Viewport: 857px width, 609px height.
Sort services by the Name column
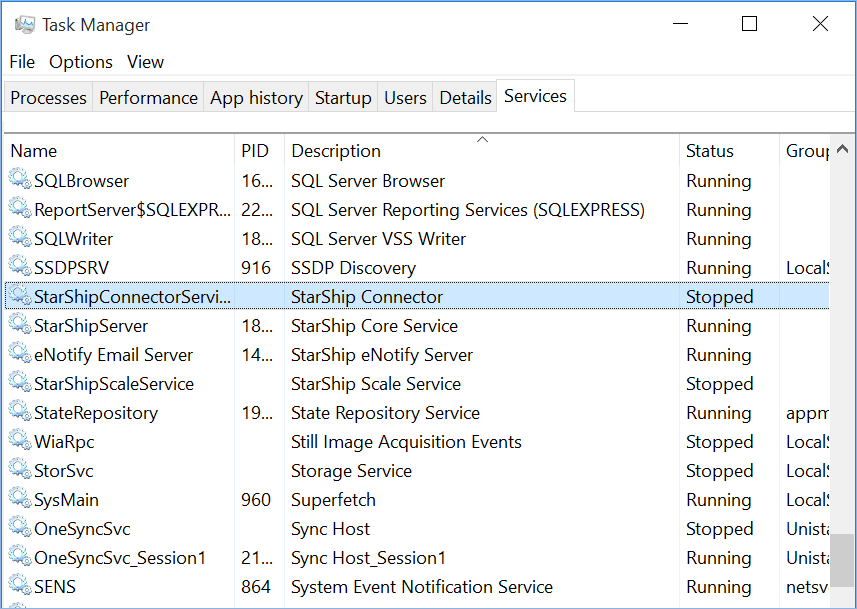[120, 150]
